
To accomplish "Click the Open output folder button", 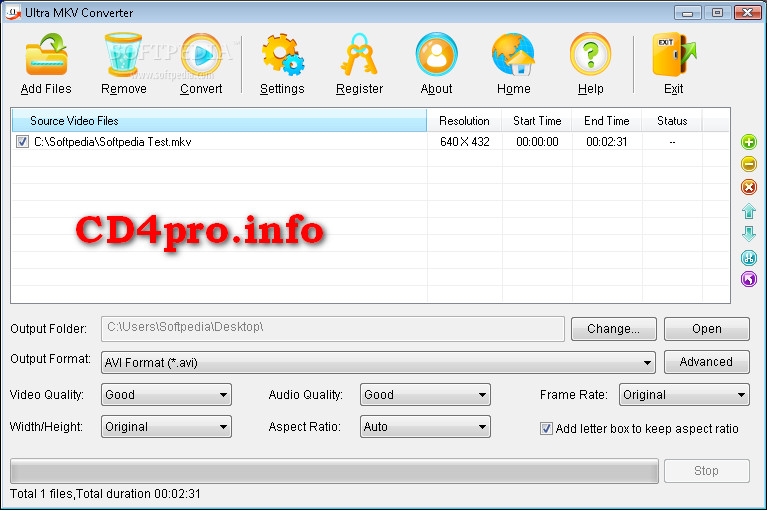I will [x=706, y=329].
